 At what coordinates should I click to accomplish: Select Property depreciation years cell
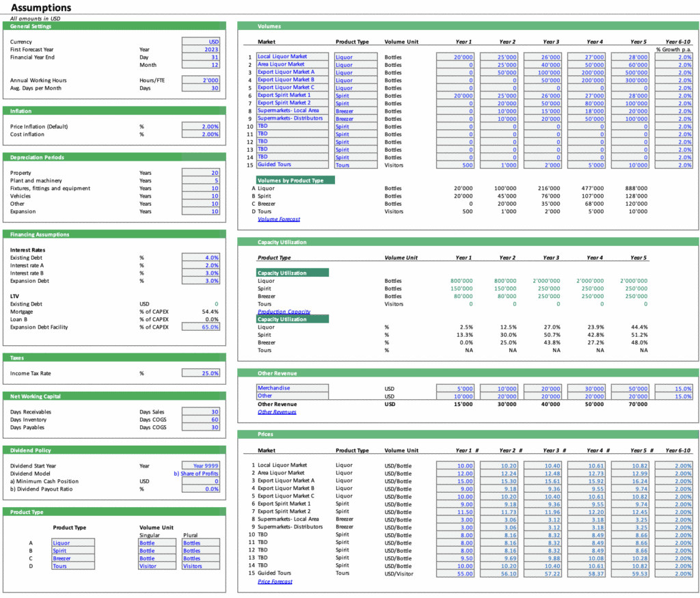pos(201,173)
